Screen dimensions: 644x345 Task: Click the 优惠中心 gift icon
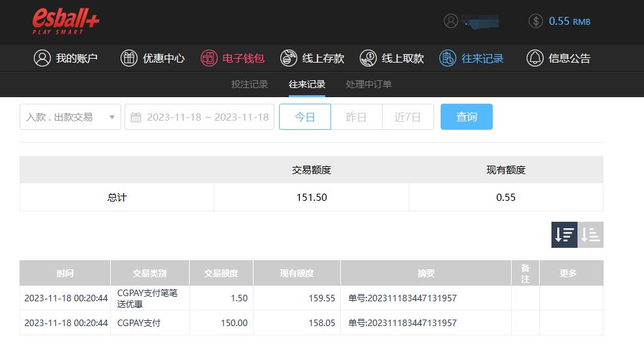(x=128, y=58)
